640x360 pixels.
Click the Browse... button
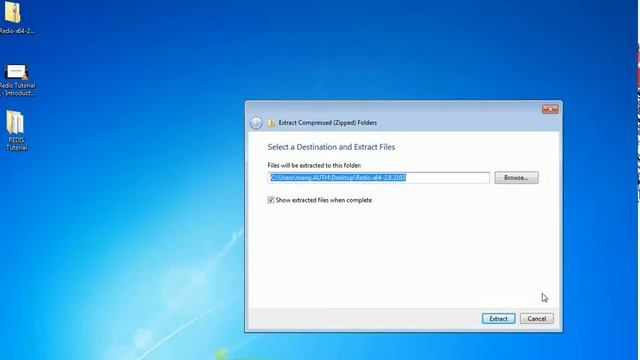(x=516, y=178)
